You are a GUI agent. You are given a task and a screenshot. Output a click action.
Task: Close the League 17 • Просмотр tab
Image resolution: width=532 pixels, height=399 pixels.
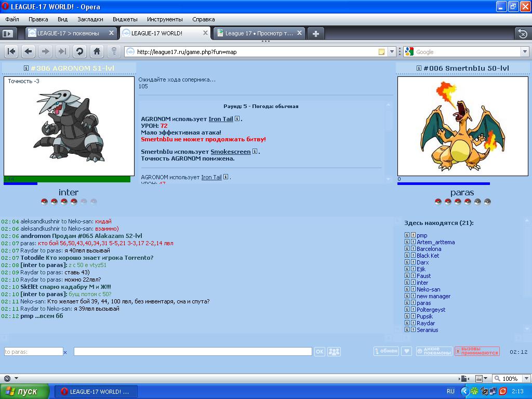pyautogui.click(x=299, y=33)
